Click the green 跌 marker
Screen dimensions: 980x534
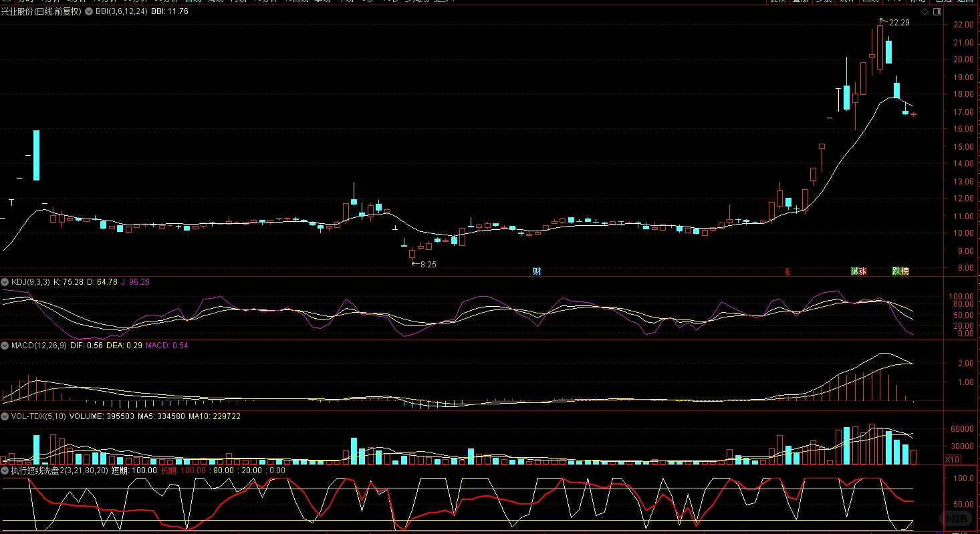[896, 271]
